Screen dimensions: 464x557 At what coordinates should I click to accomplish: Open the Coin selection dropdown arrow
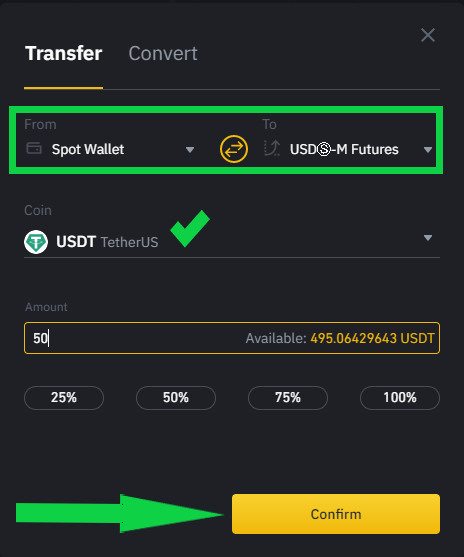(x=428, y=238)
